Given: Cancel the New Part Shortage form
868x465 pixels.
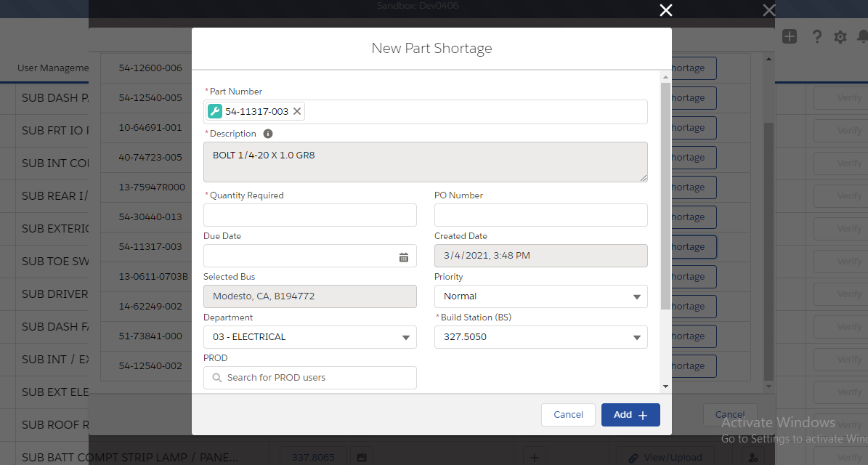Looking at the screenshot, I should coord(568,415).
